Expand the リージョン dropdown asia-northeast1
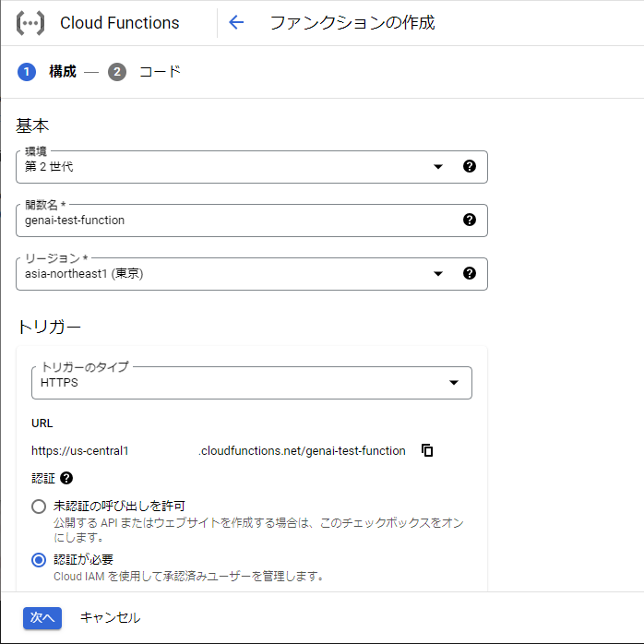The image size is (644, 644). [x=252, y=273]
